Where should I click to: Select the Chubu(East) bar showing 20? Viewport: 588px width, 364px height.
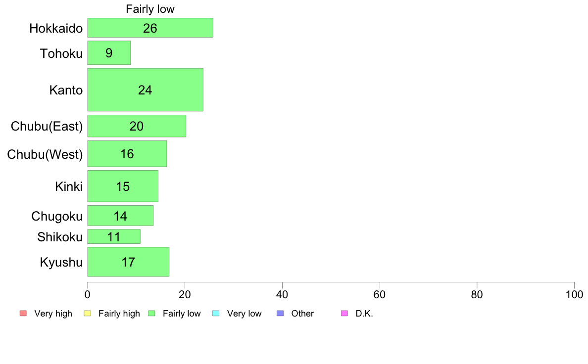[x=137, y=126]
